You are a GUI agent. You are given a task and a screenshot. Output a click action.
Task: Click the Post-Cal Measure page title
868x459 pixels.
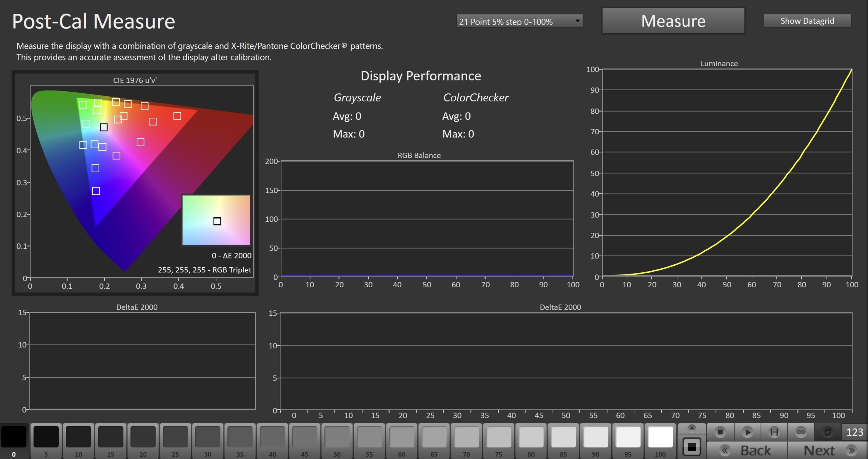click(x=94, y=21)
